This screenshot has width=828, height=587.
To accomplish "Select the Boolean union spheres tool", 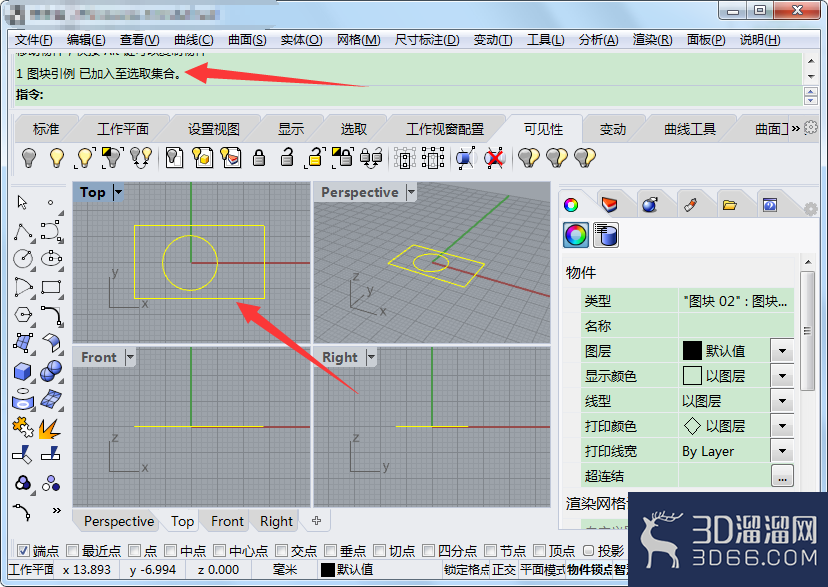I will point(51,371).
